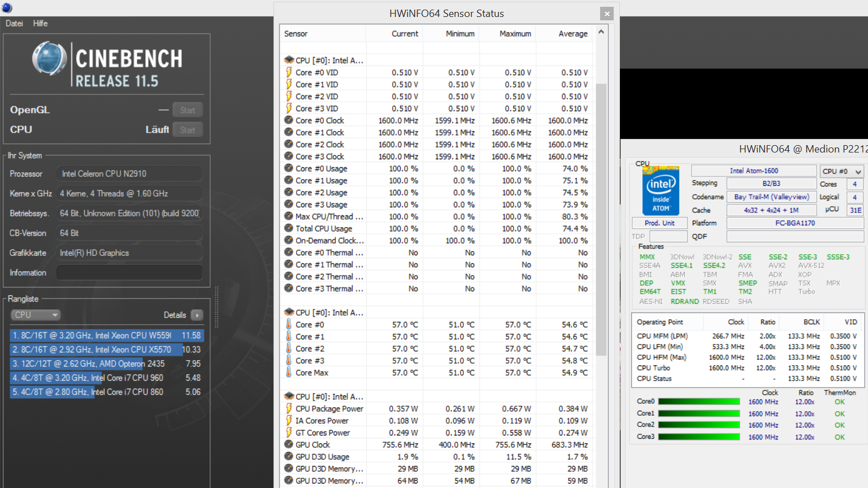The height and width of the screenshot is (488, 868).
Task: Click the Maximum column header
Action: [507, 34]
